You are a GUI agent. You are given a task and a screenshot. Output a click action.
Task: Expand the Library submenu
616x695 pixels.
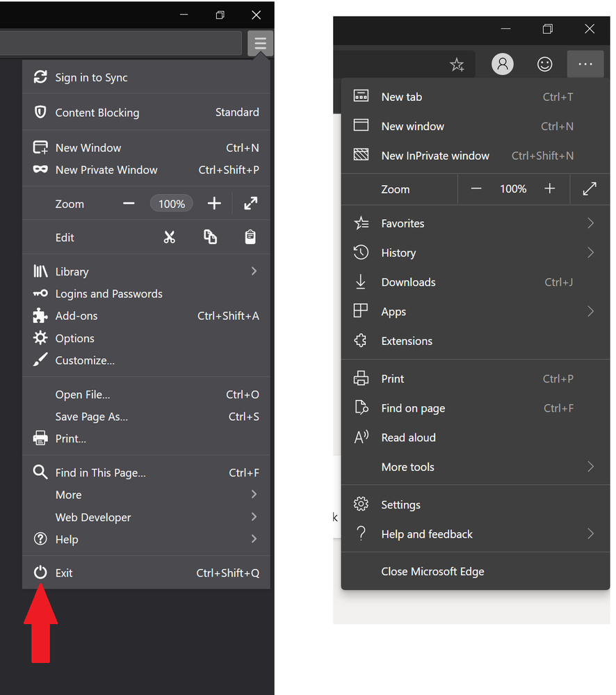254,271
